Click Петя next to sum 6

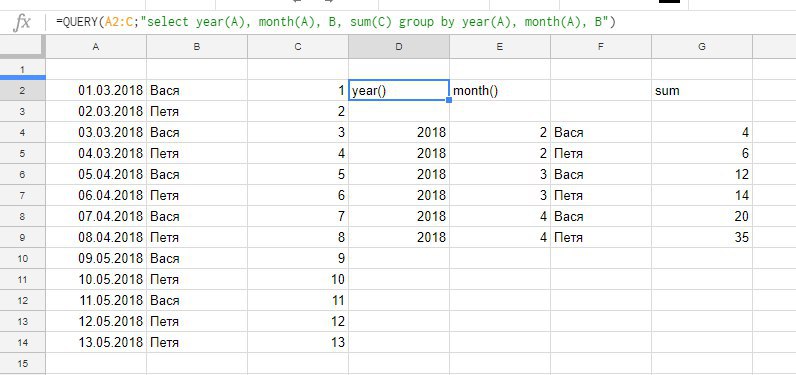(601, 153)
